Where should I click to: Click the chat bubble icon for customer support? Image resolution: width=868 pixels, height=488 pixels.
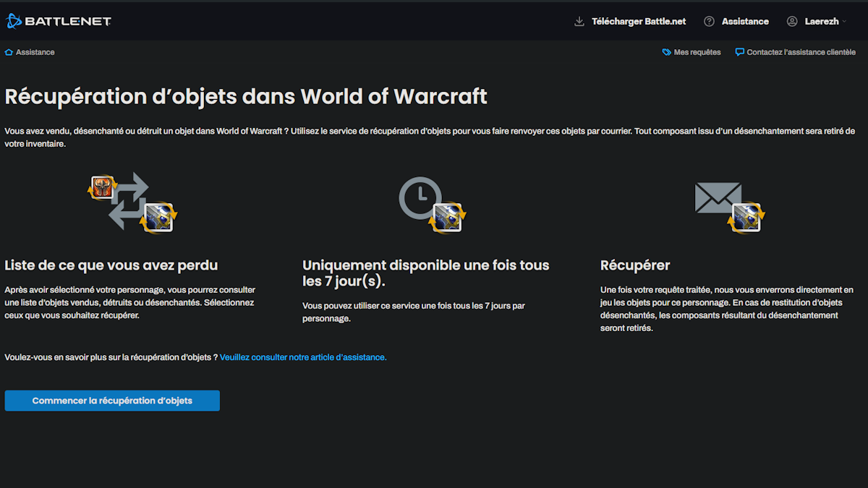(739, 53)
